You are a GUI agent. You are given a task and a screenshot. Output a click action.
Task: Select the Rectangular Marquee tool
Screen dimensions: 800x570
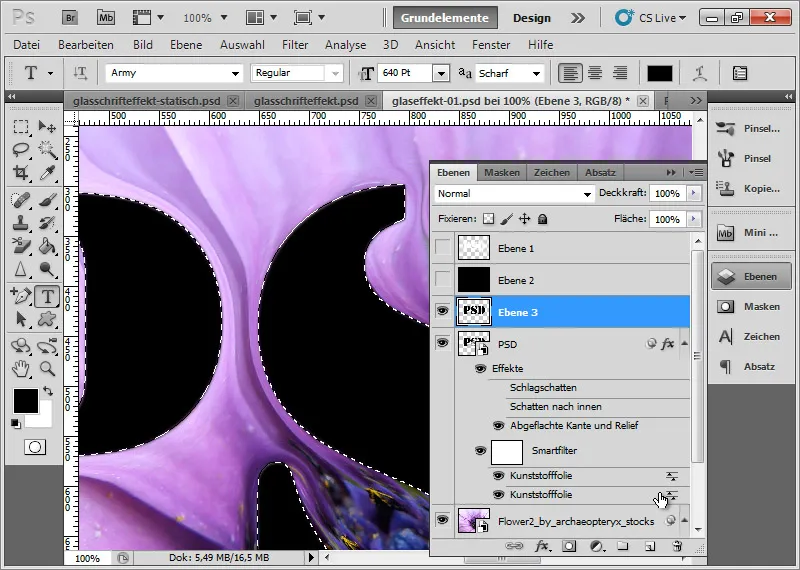21,127
